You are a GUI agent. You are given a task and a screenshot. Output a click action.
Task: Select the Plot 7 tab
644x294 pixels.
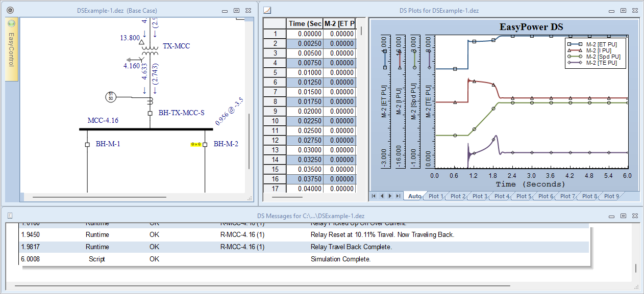pos(567,196)
